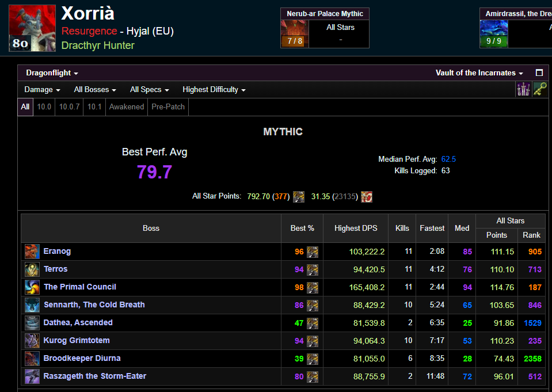Open the Resurgence guild link
Viewport: 552px width, 392px height.
[89, 31]
